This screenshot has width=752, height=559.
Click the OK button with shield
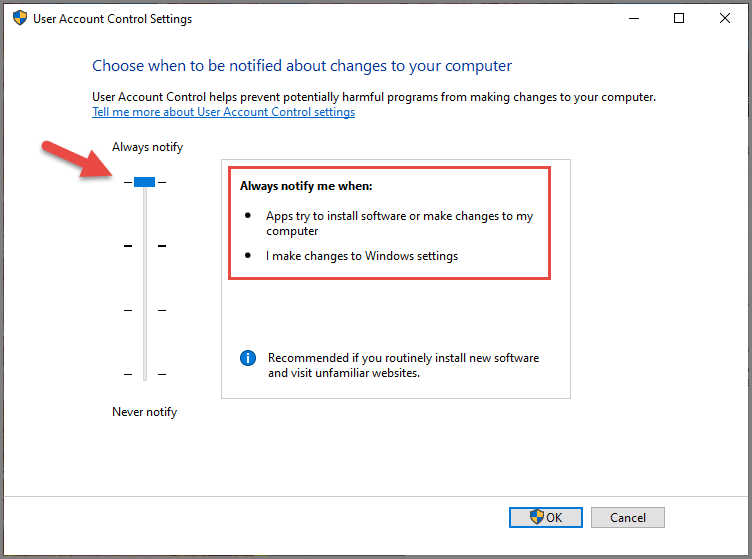(x=546, y=517)
